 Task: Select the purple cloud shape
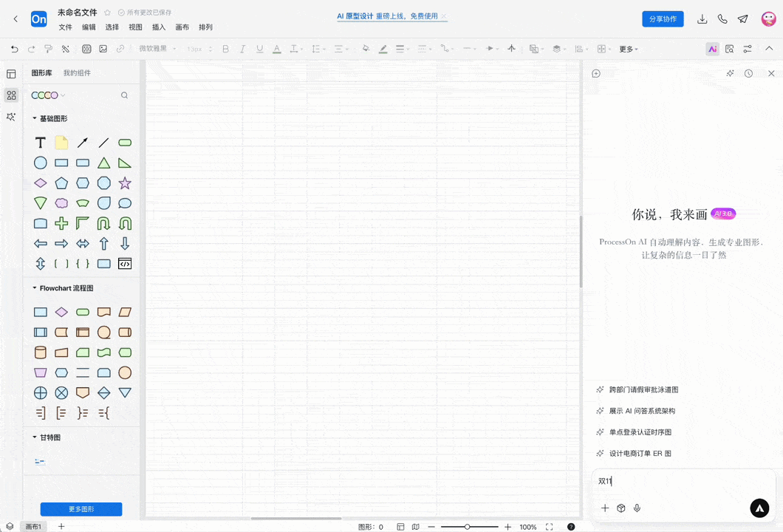coord(61,203)
